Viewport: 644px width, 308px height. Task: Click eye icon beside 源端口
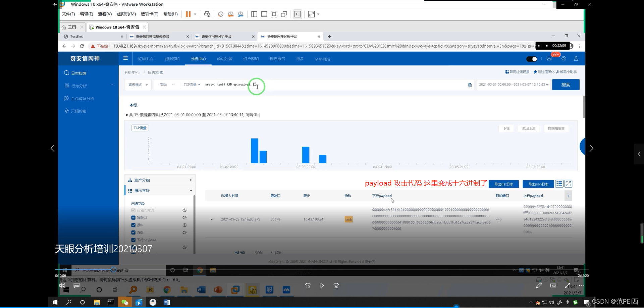[x=184, y=218]
